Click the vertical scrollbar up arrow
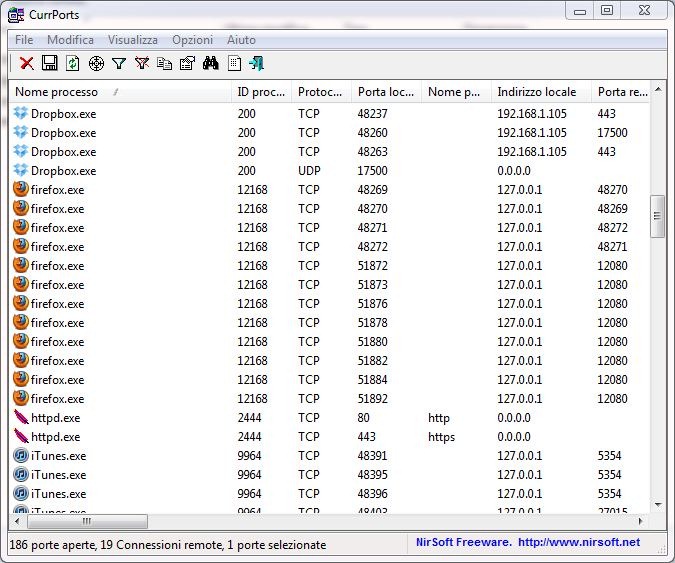This screenshot has width=675, height=563. [658, 89]
